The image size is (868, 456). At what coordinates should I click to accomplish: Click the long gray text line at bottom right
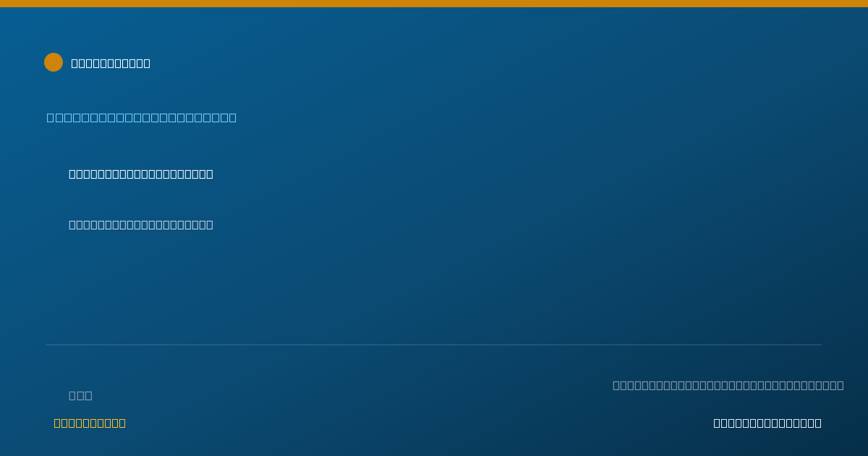(728, 385)
